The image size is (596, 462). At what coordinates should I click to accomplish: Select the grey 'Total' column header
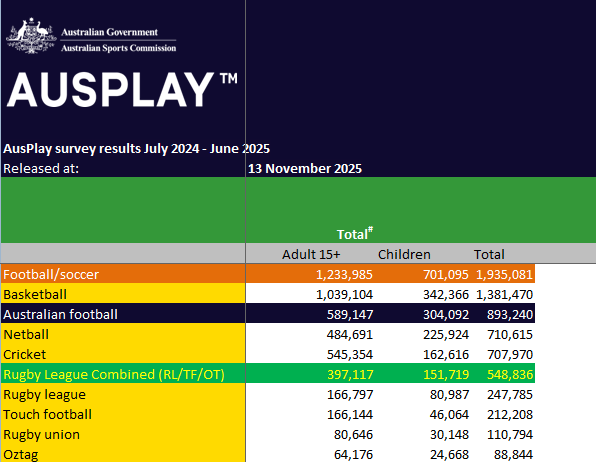[489, 254]
